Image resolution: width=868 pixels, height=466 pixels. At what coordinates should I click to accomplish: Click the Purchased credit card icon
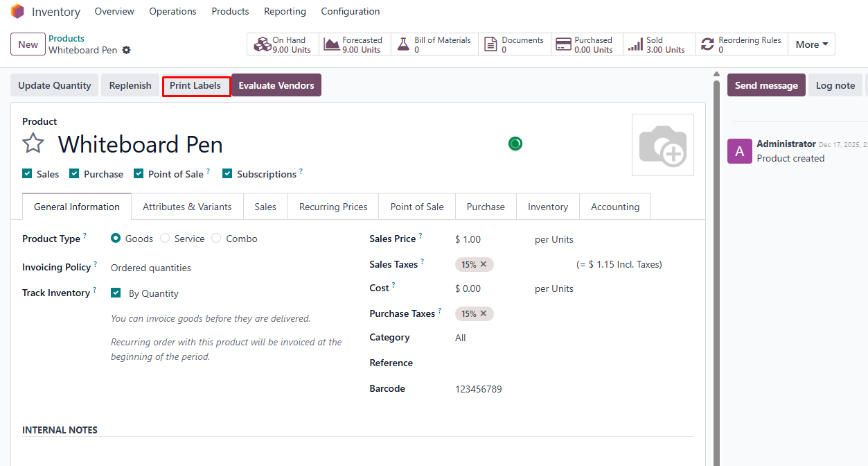[563, 44]
